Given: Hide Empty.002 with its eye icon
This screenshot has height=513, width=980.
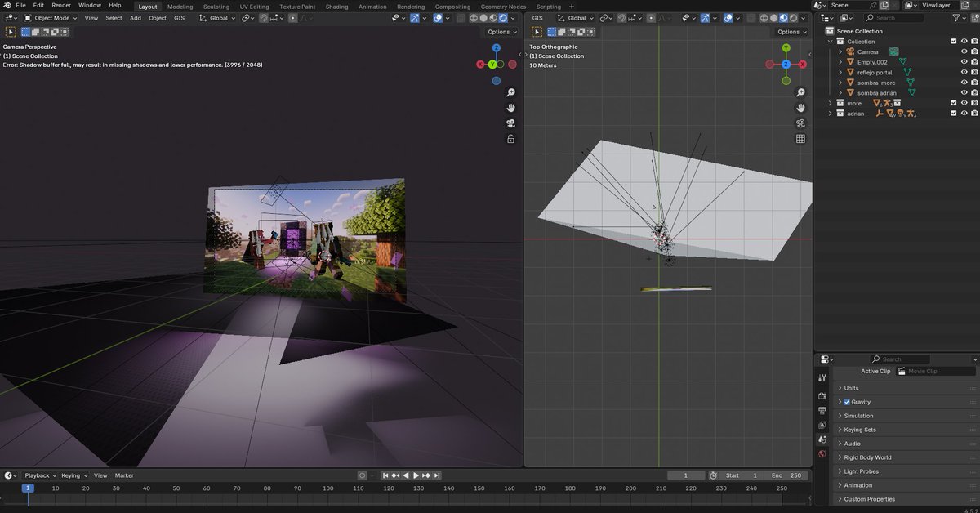Looking at the screenshot, I should [964, 62].
